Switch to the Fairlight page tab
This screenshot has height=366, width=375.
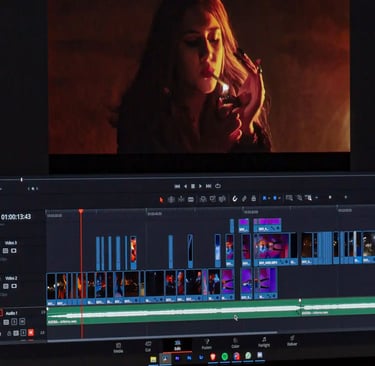264,342
